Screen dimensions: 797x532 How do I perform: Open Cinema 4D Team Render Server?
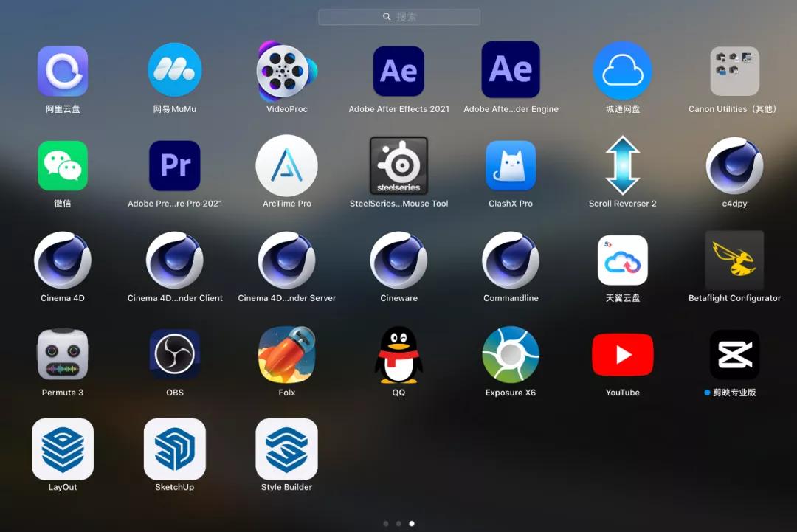pos(286,260)
